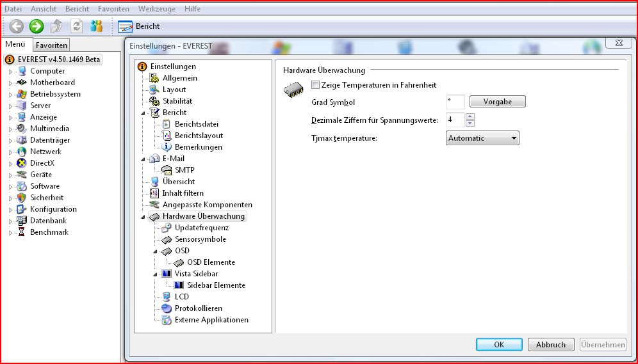
Task: Open the Favoriten menu in menu bar
Action: 113,8
